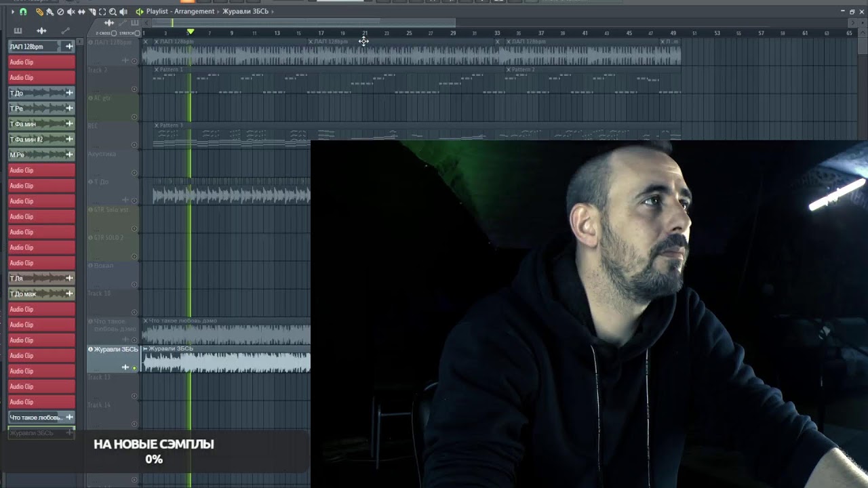Select the GTR SOLO 2 track name

(108, 238)
